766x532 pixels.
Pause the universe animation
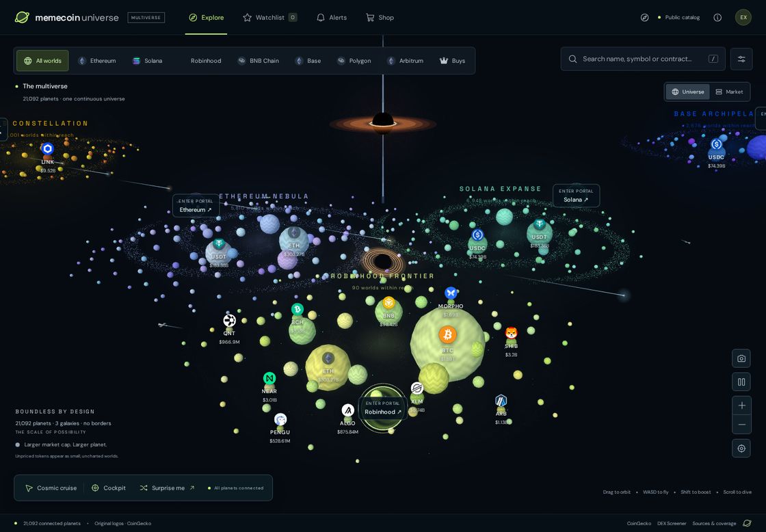[x=741, y=382]
